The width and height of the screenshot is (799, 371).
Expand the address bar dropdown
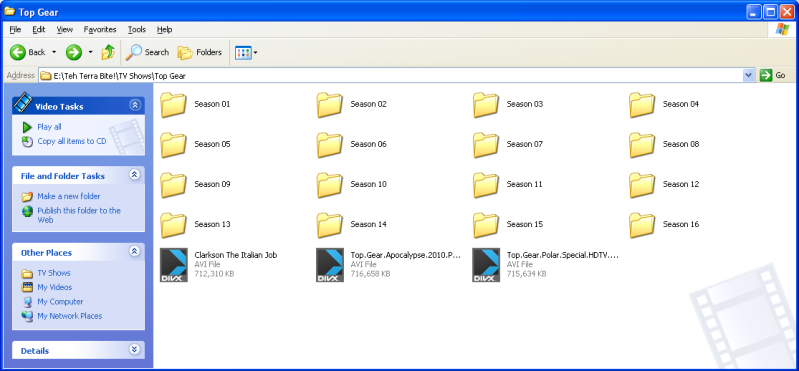click(748, 75)
